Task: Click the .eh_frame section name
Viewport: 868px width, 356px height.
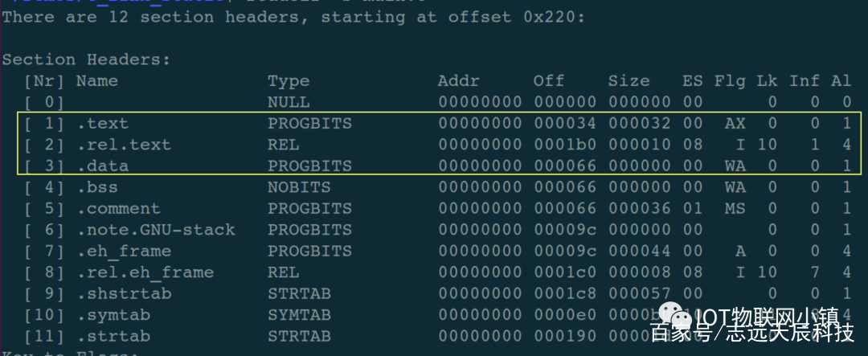Action: click(x=124, y=252)
